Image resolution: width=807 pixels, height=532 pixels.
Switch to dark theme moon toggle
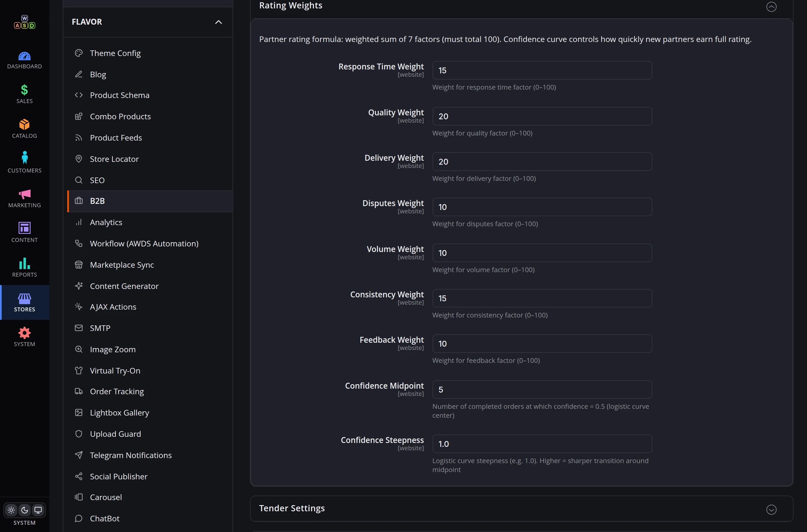pos(24,510)
